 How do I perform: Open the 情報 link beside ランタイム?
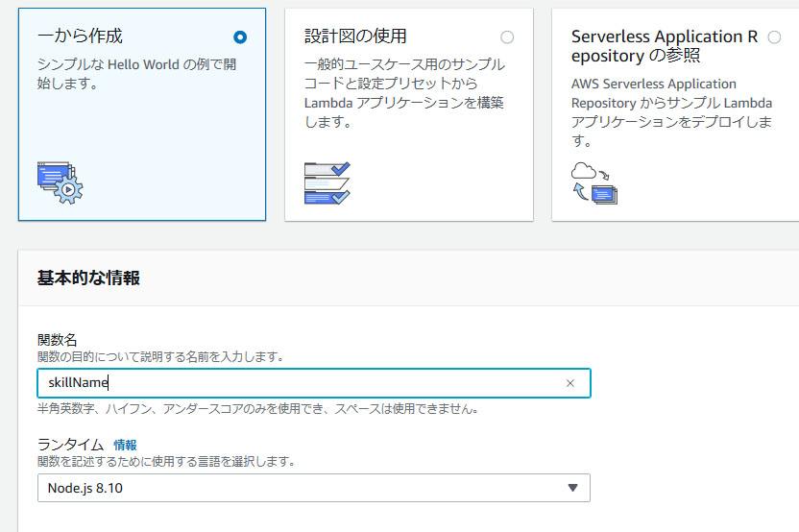[125, 445]
